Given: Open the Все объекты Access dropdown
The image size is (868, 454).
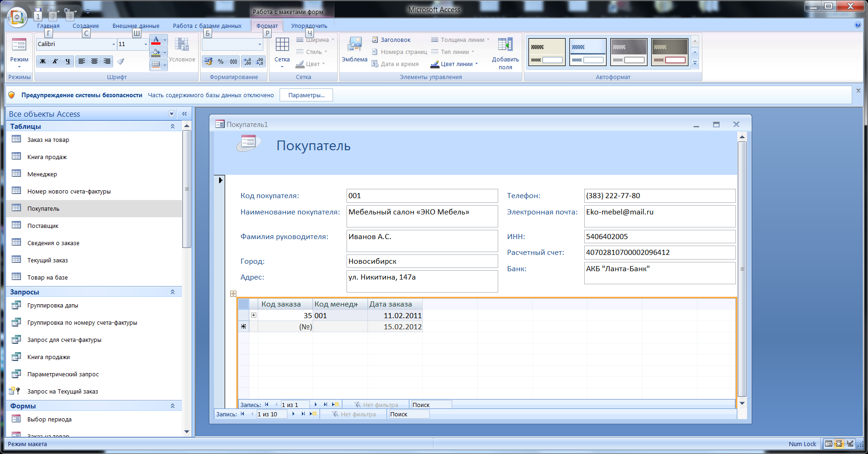Looking at the screenshot, I should pyautogui.click(x=172, y=114).
